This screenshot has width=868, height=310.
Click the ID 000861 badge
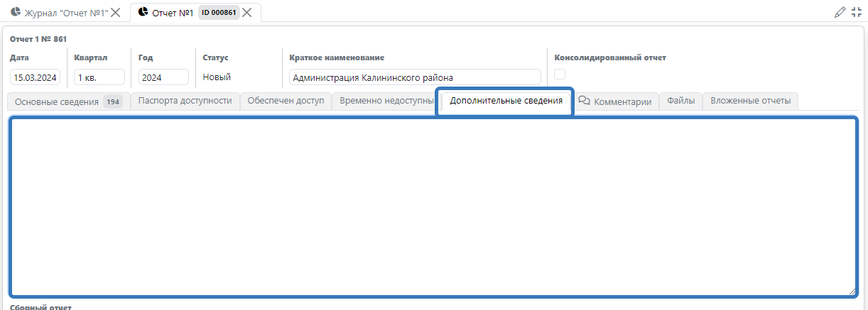coord(219,13)
